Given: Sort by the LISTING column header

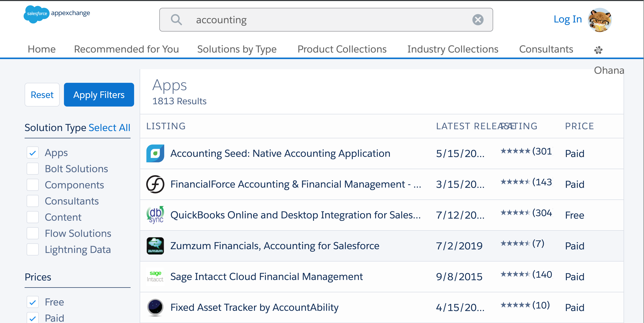Looking at the screenshot, I should click(166, 126).
